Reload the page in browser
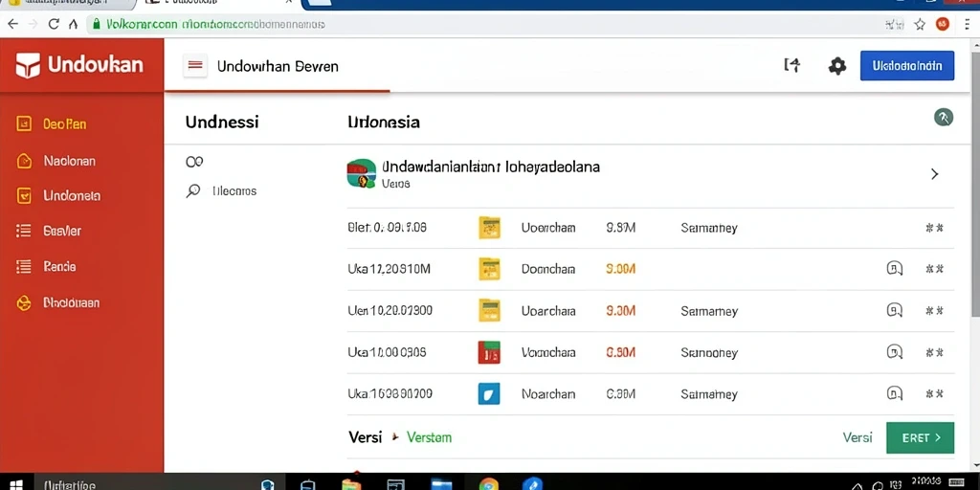980x490 pixels. click(x=54, y=24)
